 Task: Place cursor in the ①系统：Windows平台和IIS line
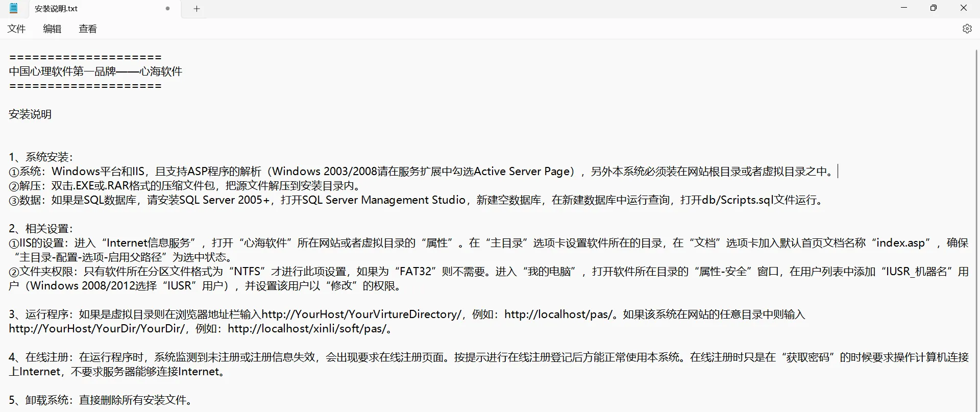coord(421,172)
